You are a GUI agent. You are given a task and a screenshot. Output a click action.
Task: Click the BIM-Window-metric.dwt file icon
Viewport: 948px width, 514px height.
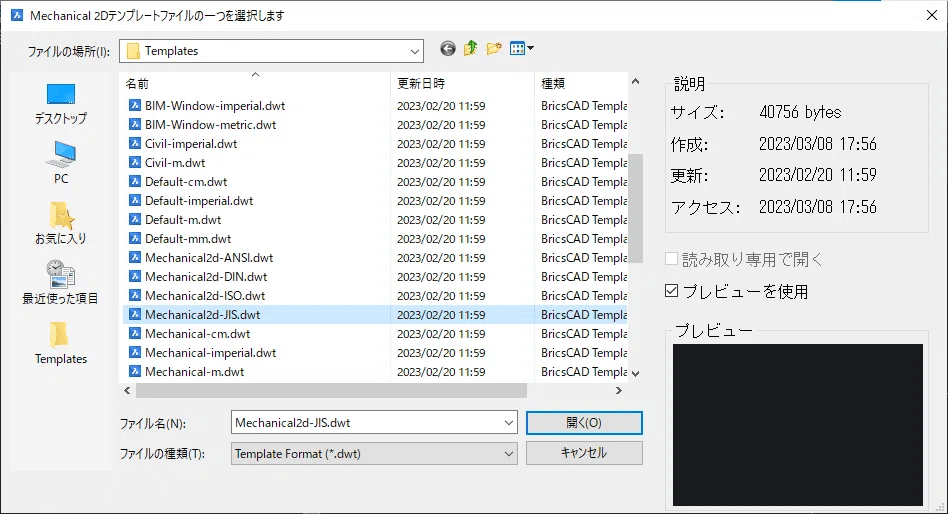[x=135, y=125]
